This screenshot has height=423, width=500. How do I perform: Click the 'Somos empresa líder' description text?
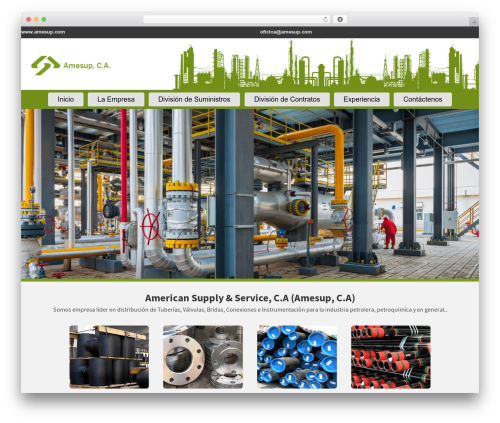pyautogui.click(x=250, y=310)
